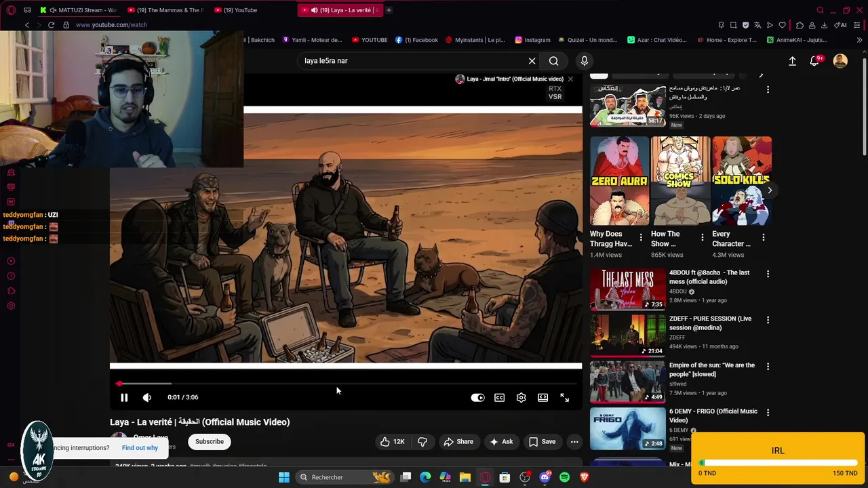Switch to The Mammas & The Papas tab
This screenshot has height=488, width=868.
(165, 10)
